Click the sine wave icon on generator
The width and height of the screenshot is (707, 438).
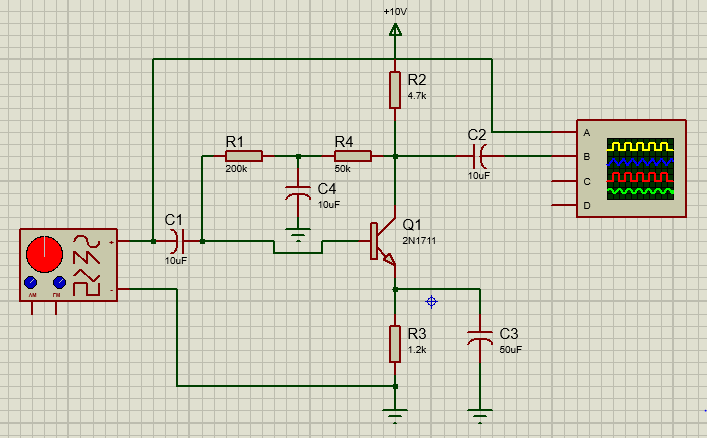coord(87,241)
